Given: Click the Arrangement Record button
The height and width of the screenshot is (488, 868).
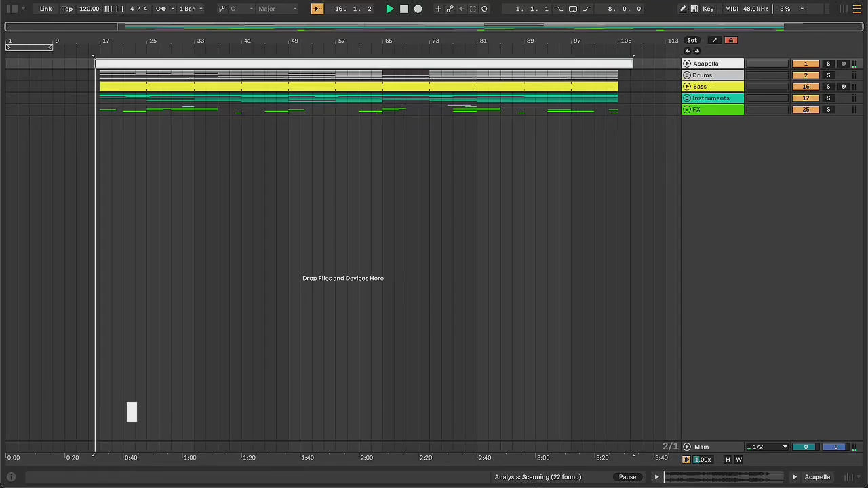Looking at the screenshot, I should (x=418, y=9).
